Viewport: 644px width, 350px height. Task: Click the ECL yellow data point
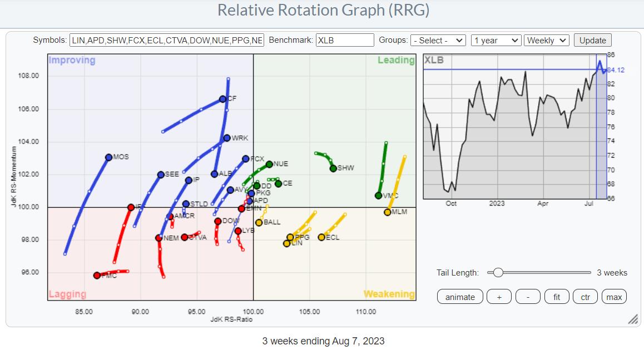tap(321, 237)
